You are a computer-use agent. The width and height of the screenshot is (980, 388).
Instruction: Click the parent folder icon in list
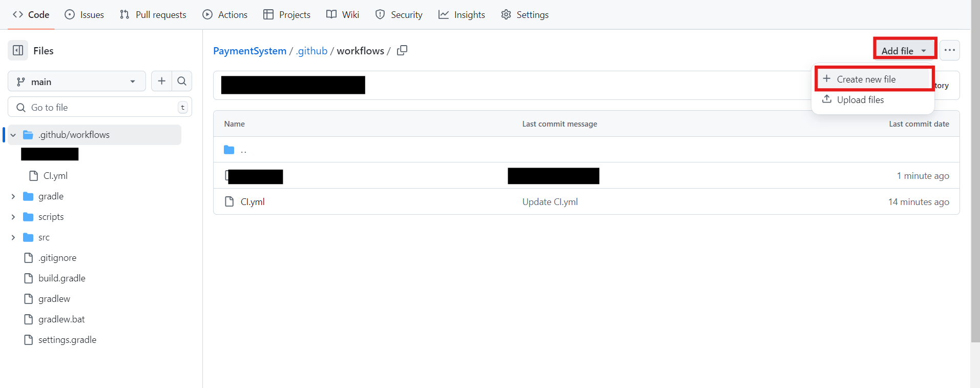[x=229, y=150]
